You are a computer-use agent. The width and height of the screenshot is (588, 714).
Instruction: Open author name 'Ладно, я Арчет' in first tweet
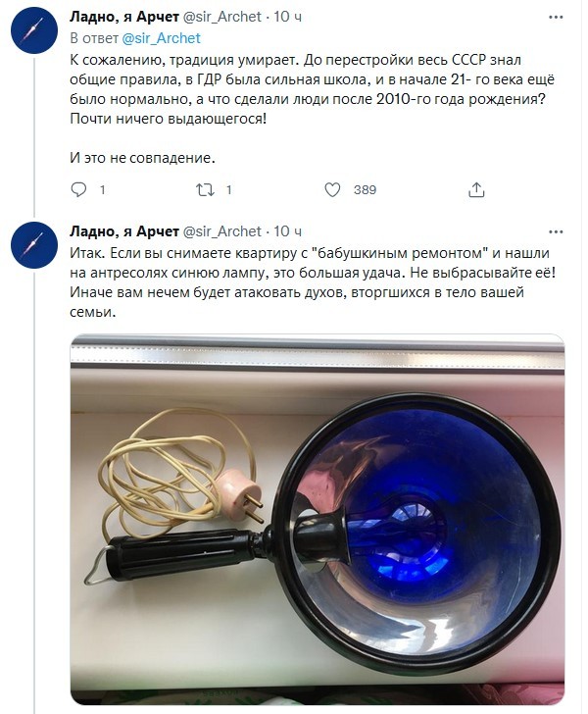coord(124,17)
